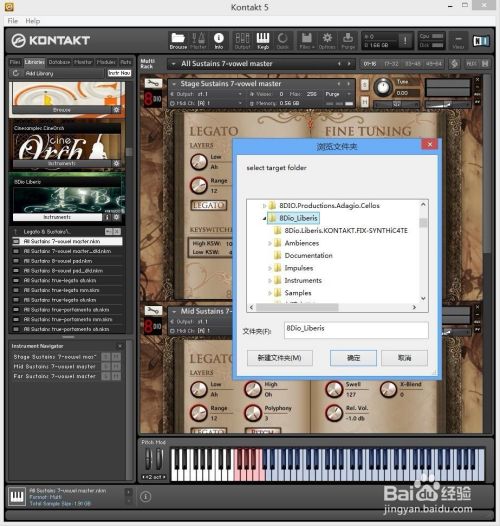The height and width of the screenshot is (526, 500).
Task: Open Mid Sustains instrument name dropdown
Action: click(x=174, y=311)
